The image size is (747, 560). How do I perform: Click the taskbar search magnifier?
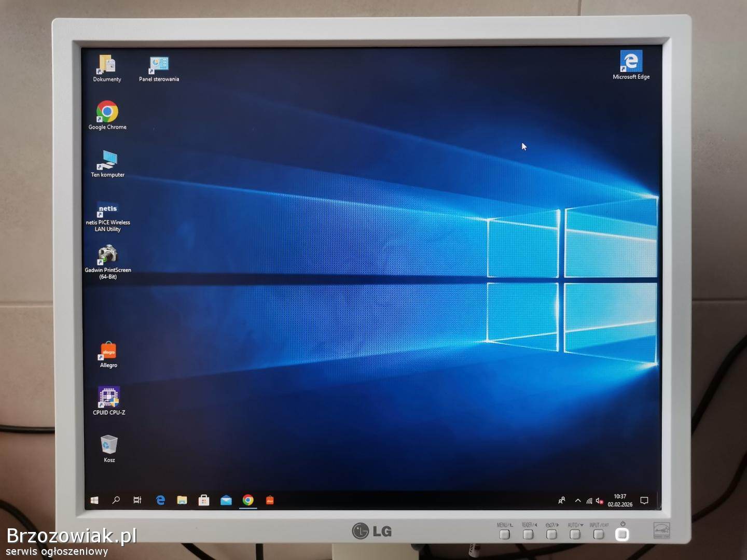coord(116,500)
